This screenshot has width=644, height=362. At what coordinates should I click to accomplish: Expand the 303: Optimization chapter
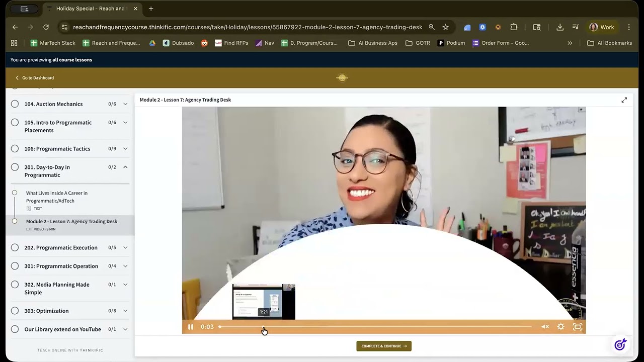[x=125, y=311]
